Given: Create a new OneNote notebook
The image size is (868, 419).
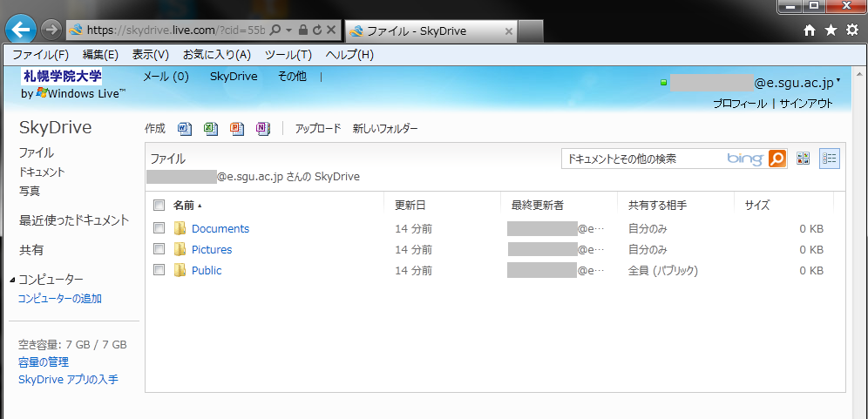Looking at the screenshot, I should (x=263, y=128).
